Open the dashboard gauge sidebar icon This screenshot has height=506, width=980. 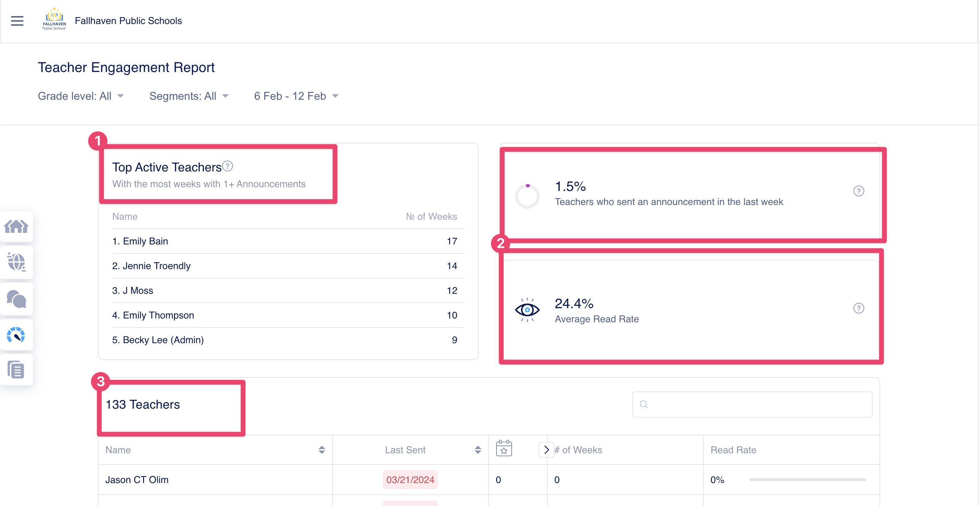point(16,335)
